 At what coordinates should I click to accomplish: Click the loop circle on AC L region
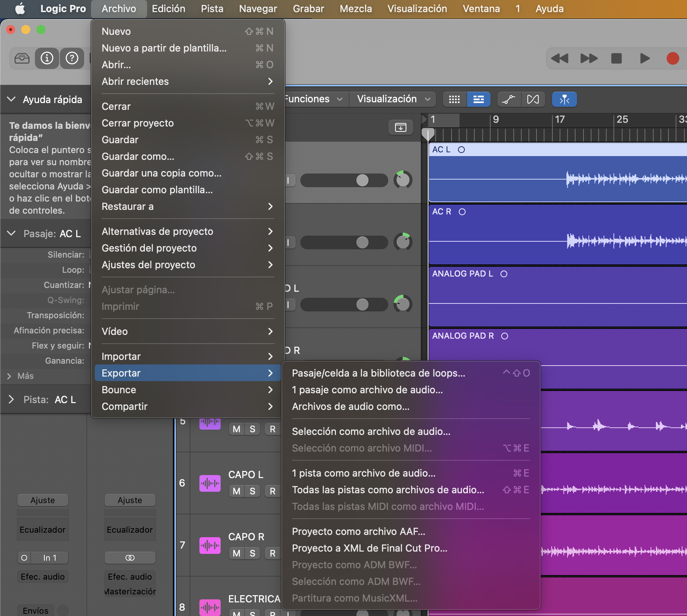click(x=461, y=150)
